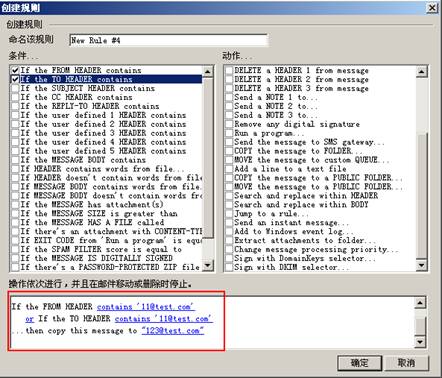Check 'Change message processing priority...' action

pyautogui.click(x=229, y=249)
